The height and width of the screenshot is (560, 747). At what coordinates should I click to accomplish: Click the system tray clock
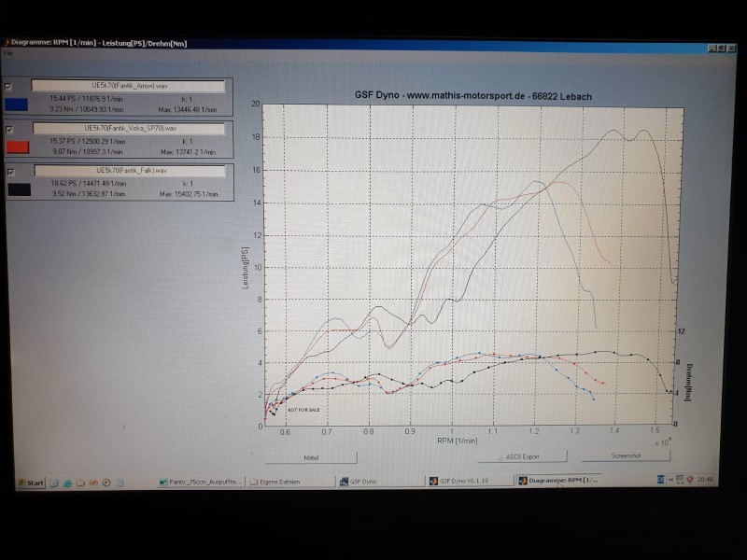707,480
